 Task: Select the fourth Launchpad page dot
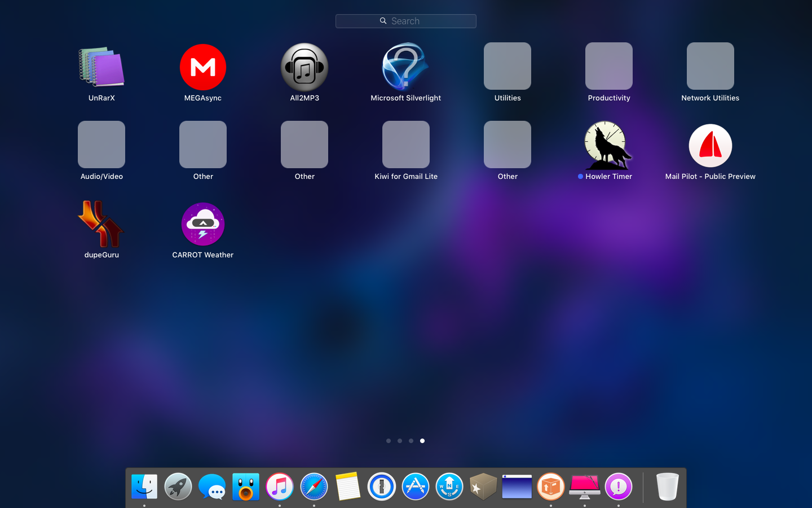[x=422, y=441]
